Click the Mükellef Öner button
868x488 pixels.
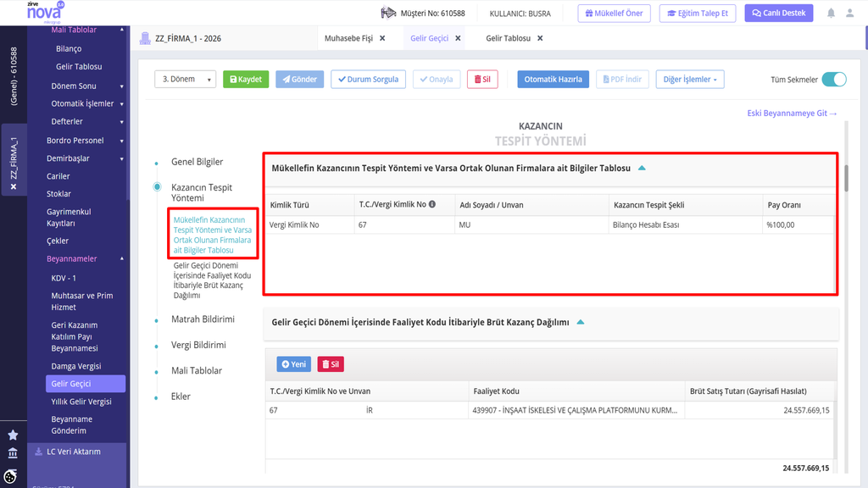[x=614, y=14]
